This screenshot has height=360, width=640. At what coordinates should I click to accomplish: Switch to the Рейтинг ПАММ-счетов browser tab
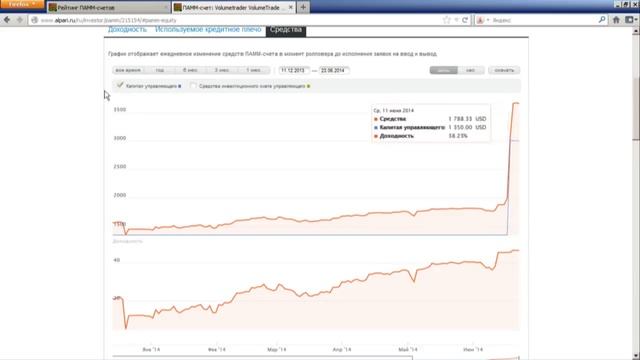pos(108,7)
